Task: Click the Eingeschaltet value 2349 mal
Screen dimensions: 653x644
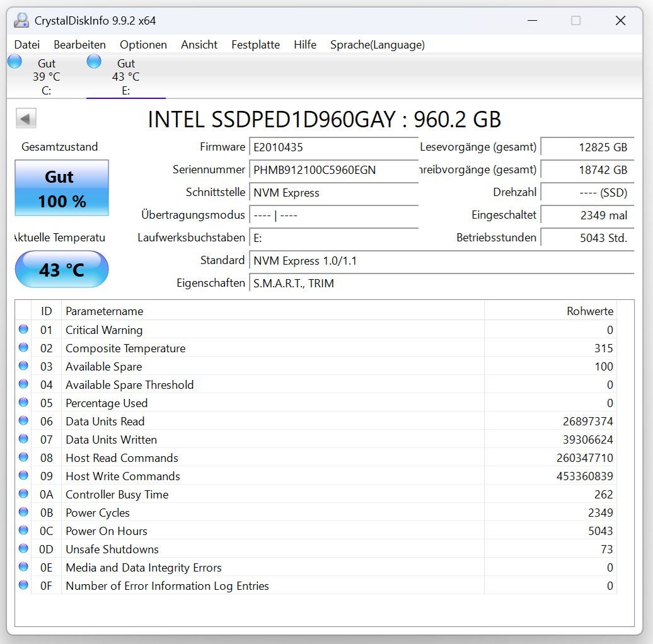Action: pyautogui.click(x=587, y=216)
